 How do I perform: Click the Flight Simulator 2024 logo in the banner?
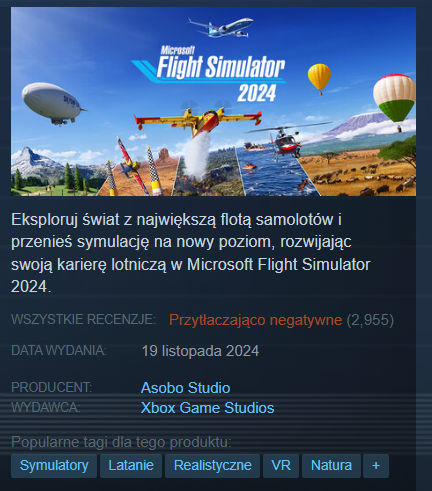click(x=209, y=74)
